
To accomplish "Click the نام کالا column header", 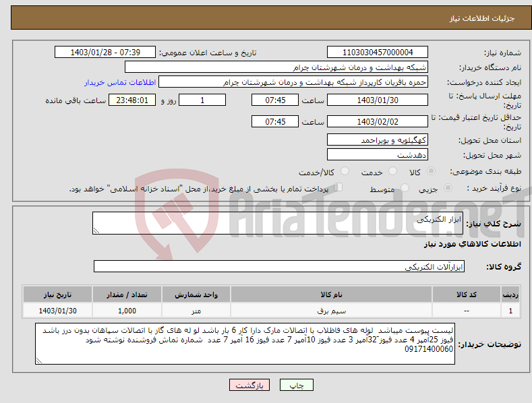I will 331,294.
